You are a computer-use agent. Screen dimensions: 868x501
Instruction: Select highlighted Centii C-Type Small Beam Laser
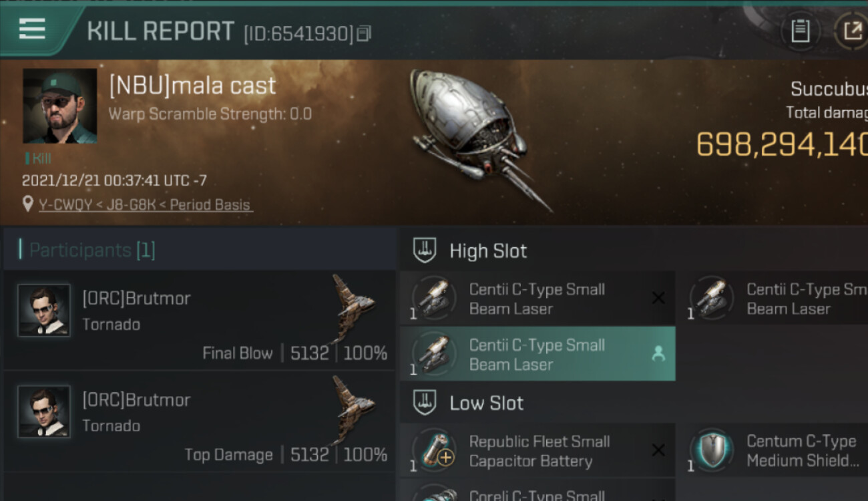tap(537, 355)
